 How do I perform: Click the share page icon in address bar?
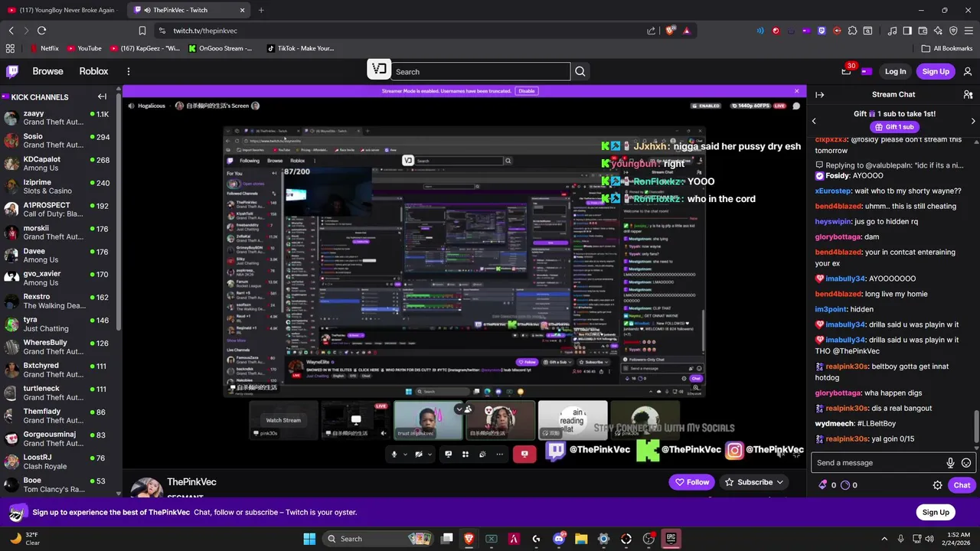point(651,31)
